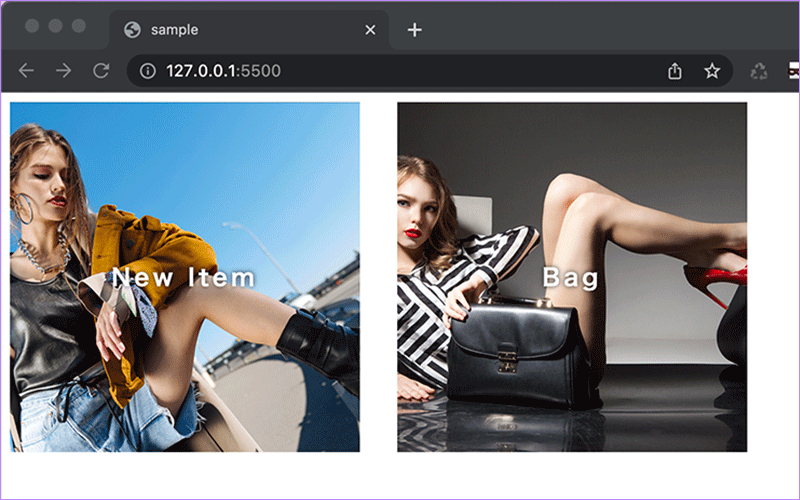Click the browser forward arrow

(x=63, y=71)
